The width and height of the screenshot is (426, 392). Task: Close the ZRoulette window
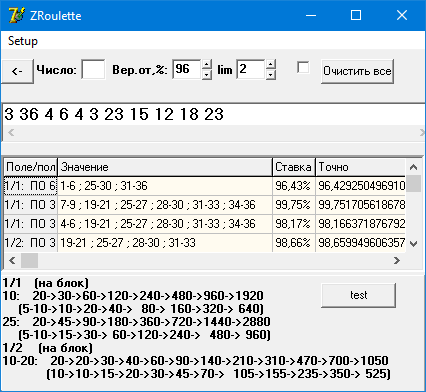pyautogui.click(x=402, y=15)
